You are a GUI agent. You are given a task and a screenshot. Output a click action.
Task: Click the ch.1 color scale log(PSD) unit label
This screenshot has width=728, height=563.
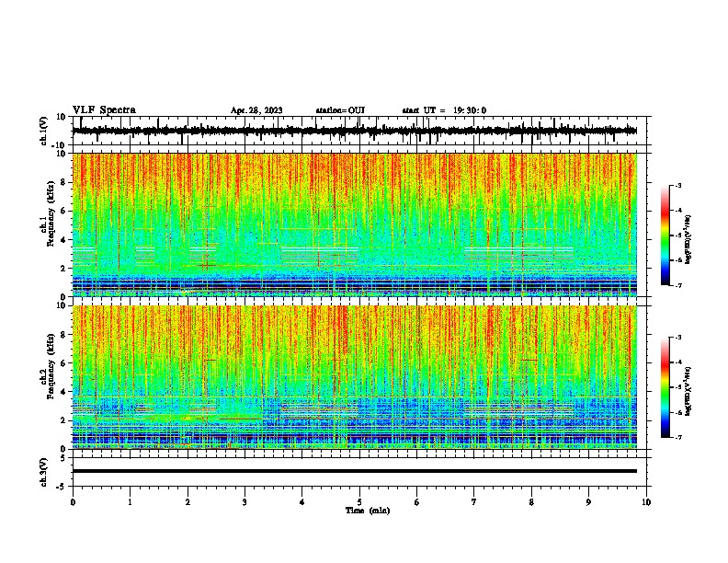688,239
